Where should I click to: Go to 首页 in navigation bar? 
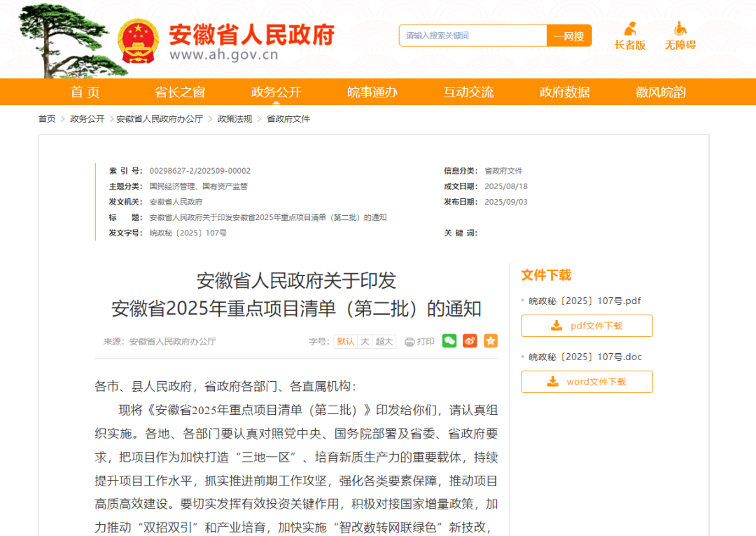pos(85,92)
